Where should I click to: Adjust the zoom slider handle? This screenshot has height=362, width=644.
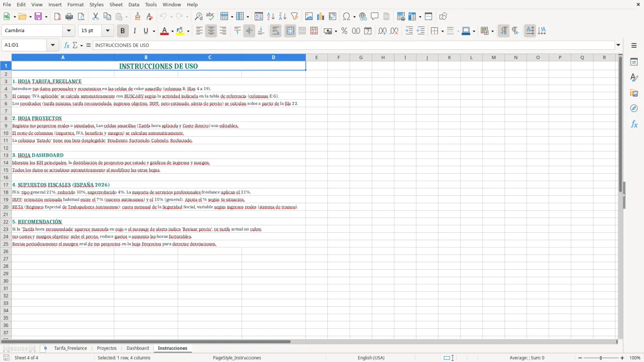[601, 358]
